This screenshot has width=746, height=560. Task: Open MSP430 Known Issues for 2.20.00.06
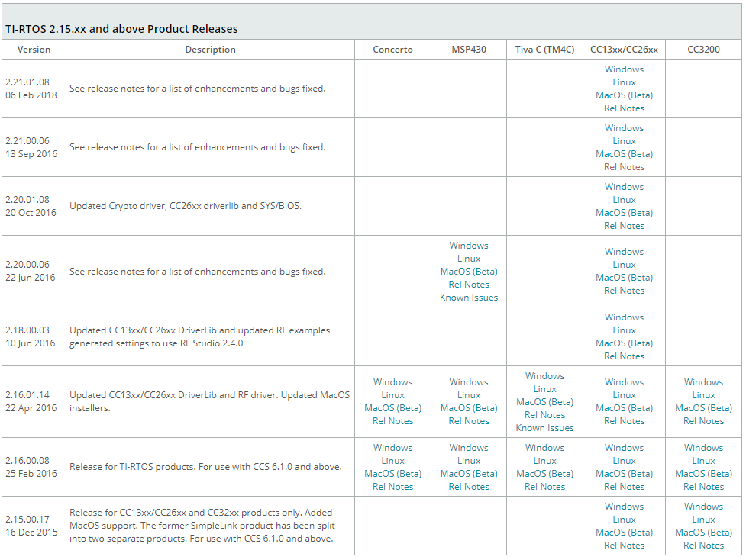click(x=469, y=298)
